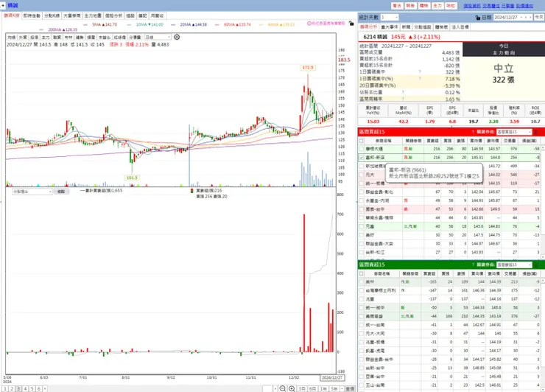Screen dimensions: 545x392
Task: Open 關鍵券商 dropdown in sellers header
Action: pyautogui.click(x=514, y=265)
